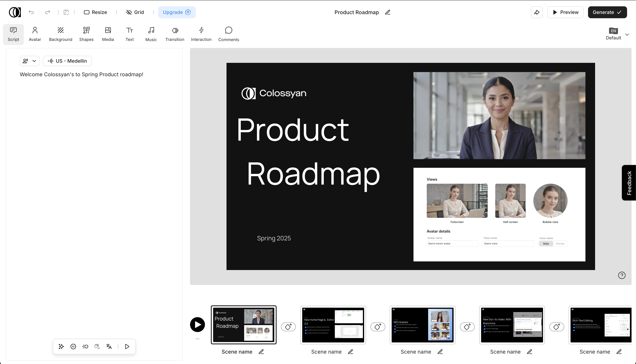The image size is (636, 364).
Task: Add transition after New Home Page scene
Action: 378,326
